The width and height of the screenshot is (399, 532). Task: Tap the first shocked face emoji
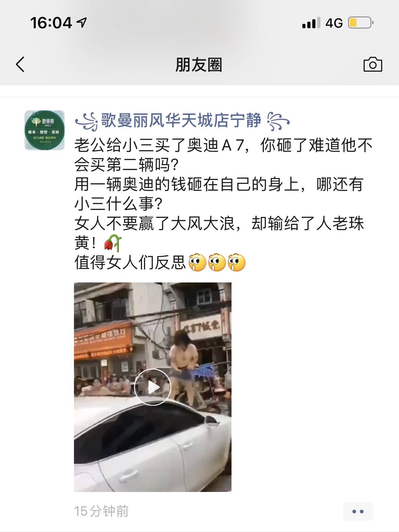(197, 262)
